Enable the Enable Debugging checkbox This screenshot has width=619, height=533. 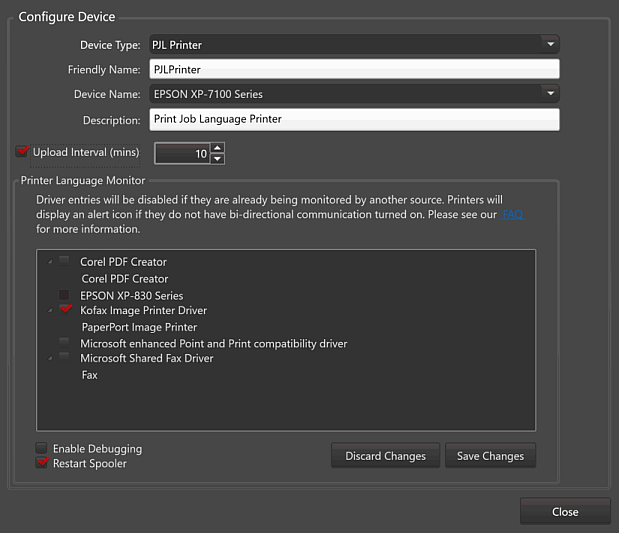click(41, 448)
